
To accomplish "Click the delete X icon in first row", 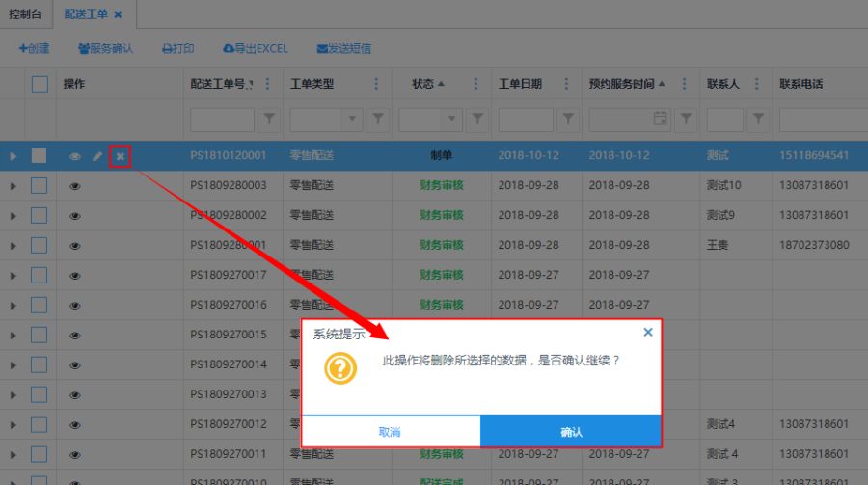I will pos(120,156).
